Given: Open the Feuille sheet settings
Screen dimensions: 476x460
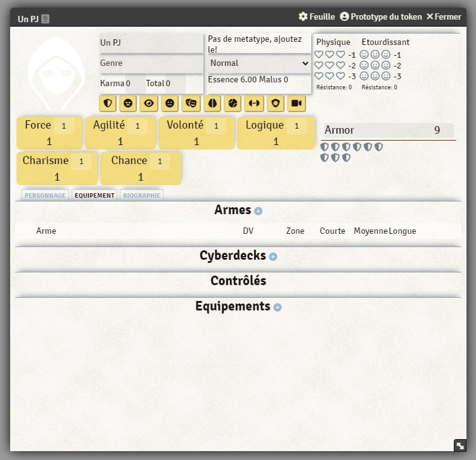Looking at the screenshot, I should [316, 17].
